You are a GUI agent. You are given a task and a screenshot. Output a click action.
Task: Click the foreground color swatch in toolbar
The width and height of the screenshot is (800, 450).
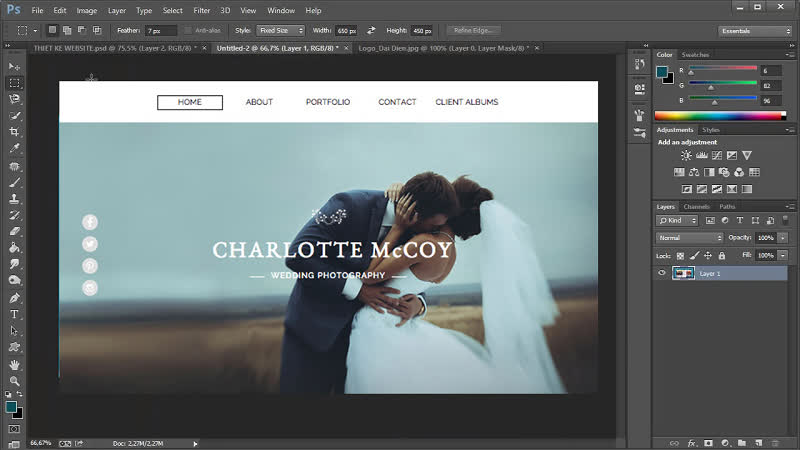pyautogui.click(x=11, y=407)
